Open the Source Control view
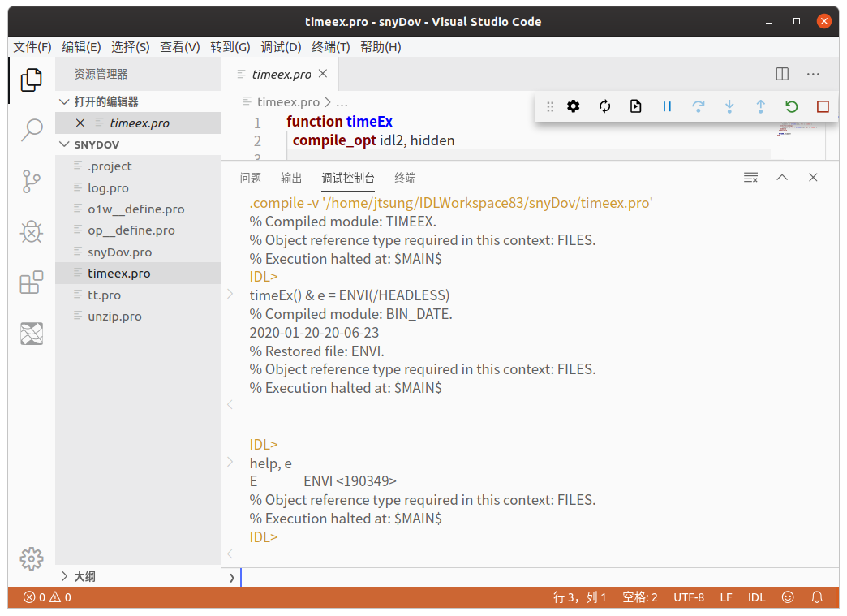This screenshot has width=847, height=616. click(32, 181)
